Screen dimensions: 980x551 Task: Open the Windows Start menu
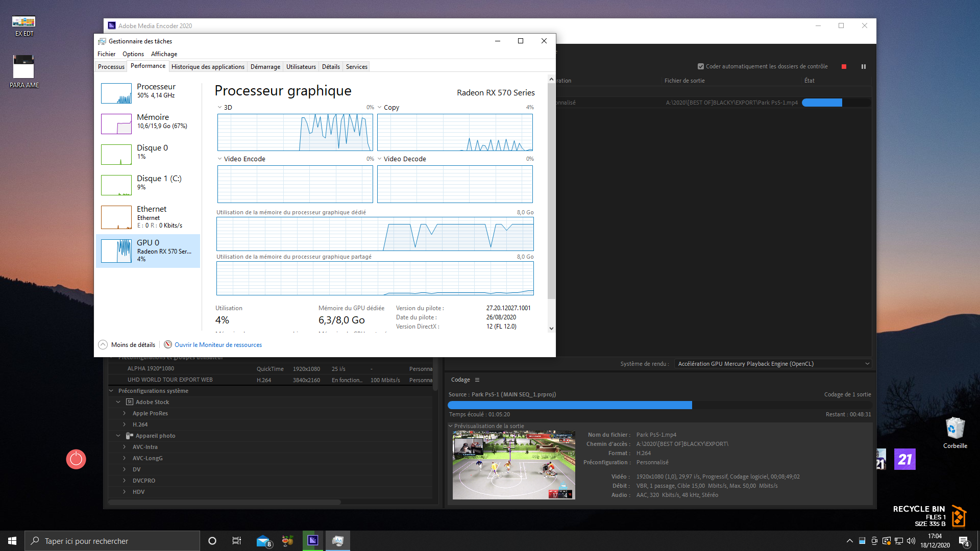click(x=12, y=541)
